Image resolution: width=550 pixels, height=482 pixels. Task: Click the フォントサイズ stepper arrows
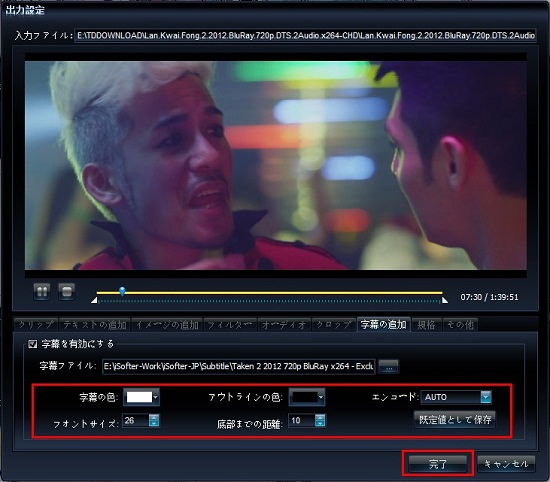(x=154, y=420)
